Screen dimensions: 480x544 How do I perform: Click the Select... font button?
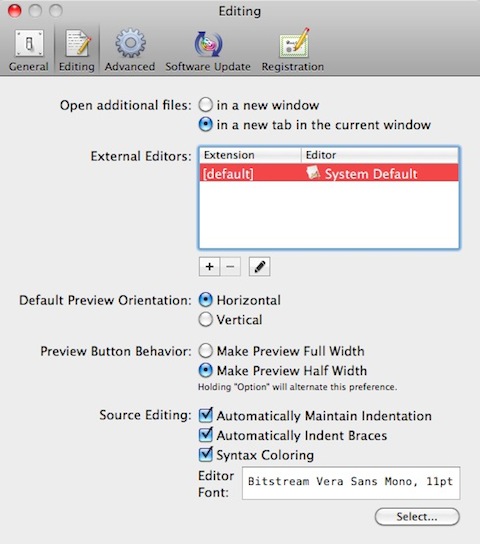[417, 517]
